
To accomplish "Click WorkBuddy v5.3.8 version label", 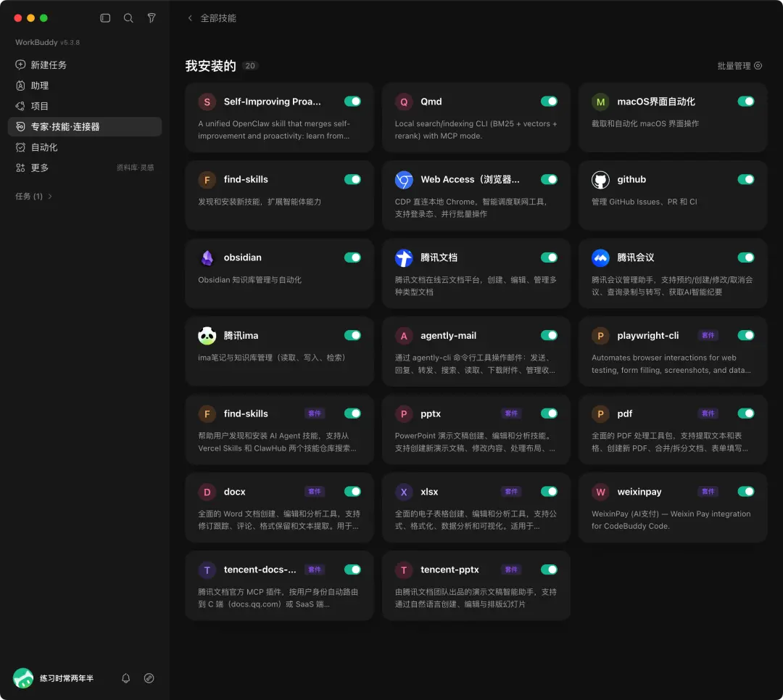I will pos(47,42).
